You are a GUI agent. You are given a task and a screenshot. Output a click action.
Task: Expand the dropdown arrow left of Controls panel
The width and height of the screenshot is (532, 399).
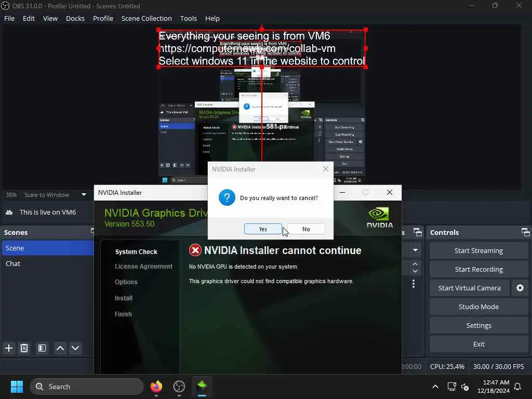pyautogui.click(x=415, y=250)
